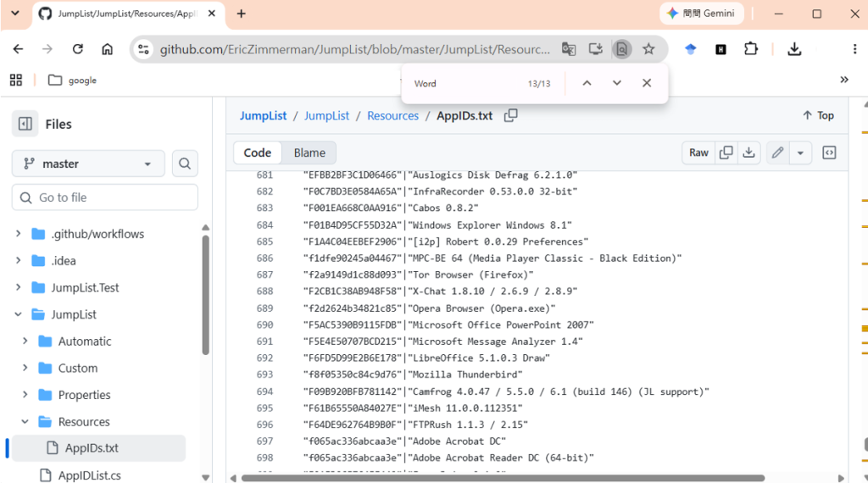Click the Mozilla Thunderbird line text
The height and width of the screenshot is (483, 868).
(x=413, y=375)
